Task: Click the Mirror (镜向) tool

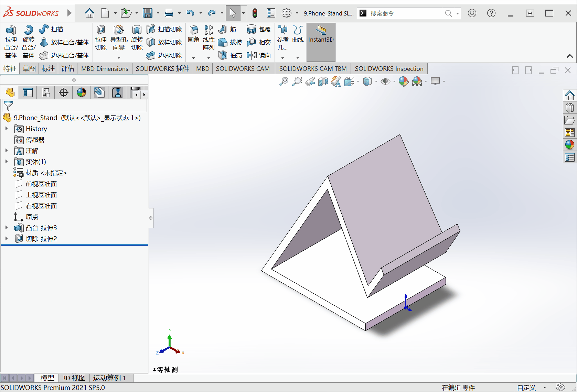Action: [x=259, y=55]
